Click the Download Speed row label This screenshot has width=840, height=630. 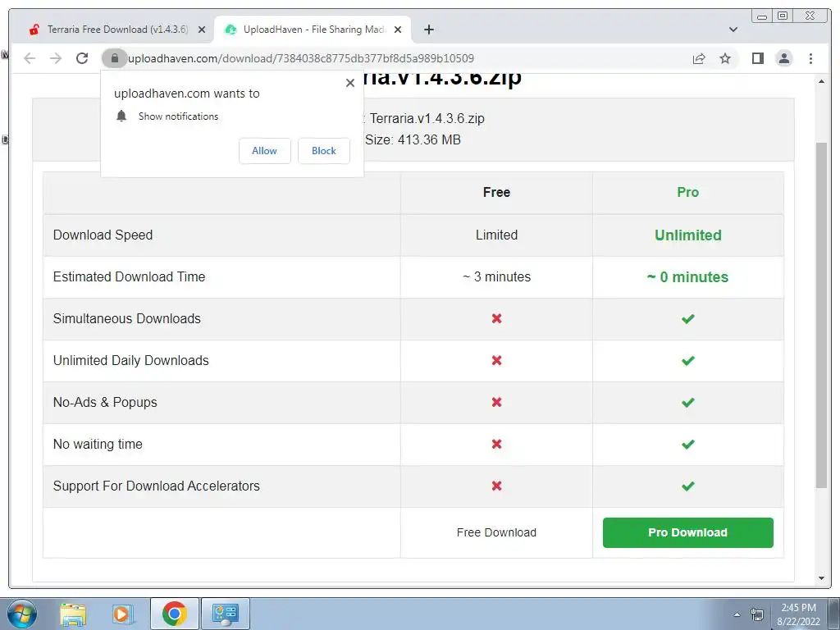[103, 235]
